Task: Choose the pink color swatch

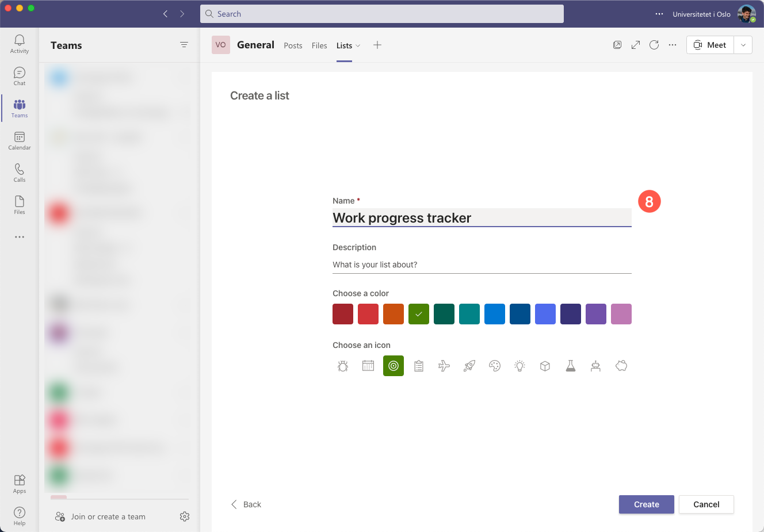Action: coord(621,314)
